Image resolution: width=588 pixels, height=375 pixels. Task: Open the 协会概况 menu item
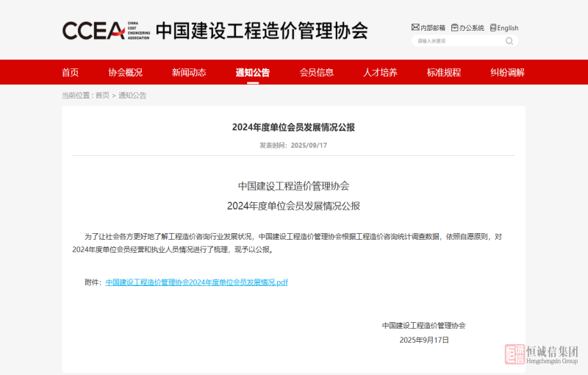click(126, 72)
